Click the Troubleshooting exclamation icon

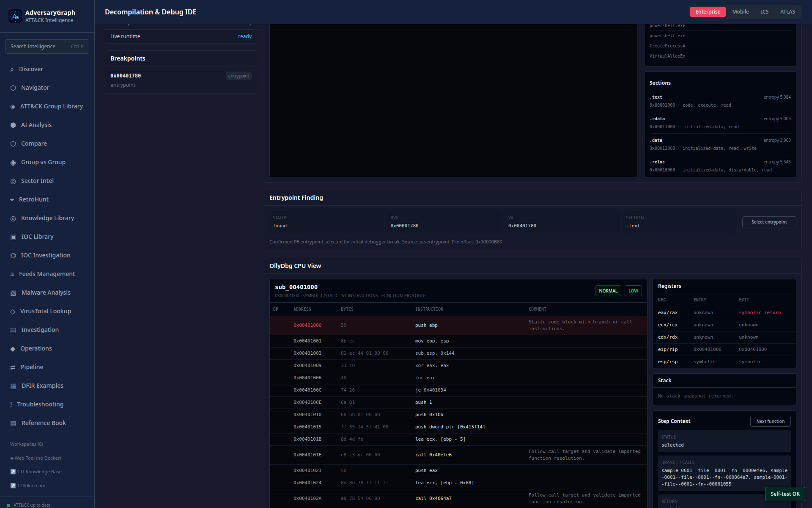tap(11, 405)
